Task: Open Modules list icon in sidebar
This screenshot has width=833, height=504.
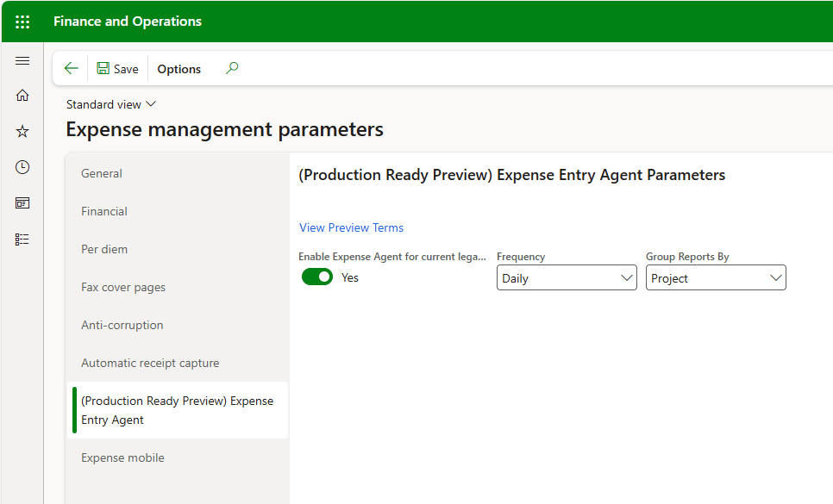Action: tap(22, 240)
